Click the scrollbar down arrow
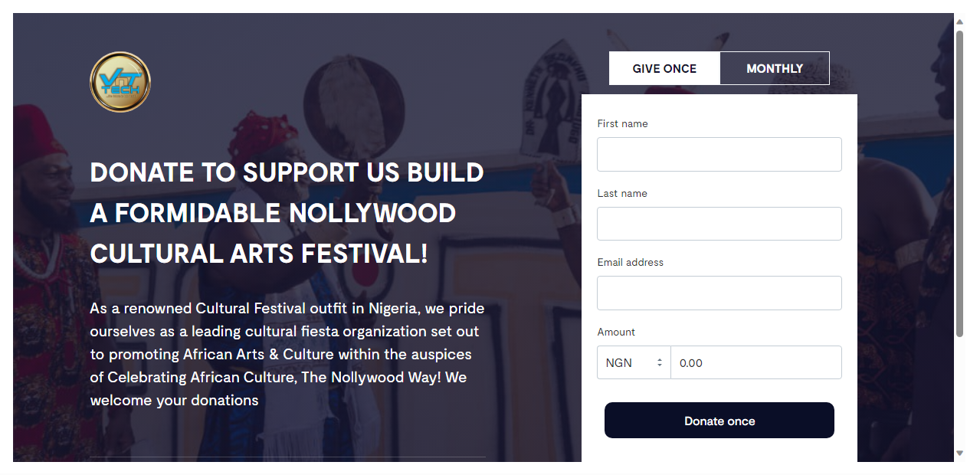This screenshot has width=980, height=475. click(x=959, y=453)
